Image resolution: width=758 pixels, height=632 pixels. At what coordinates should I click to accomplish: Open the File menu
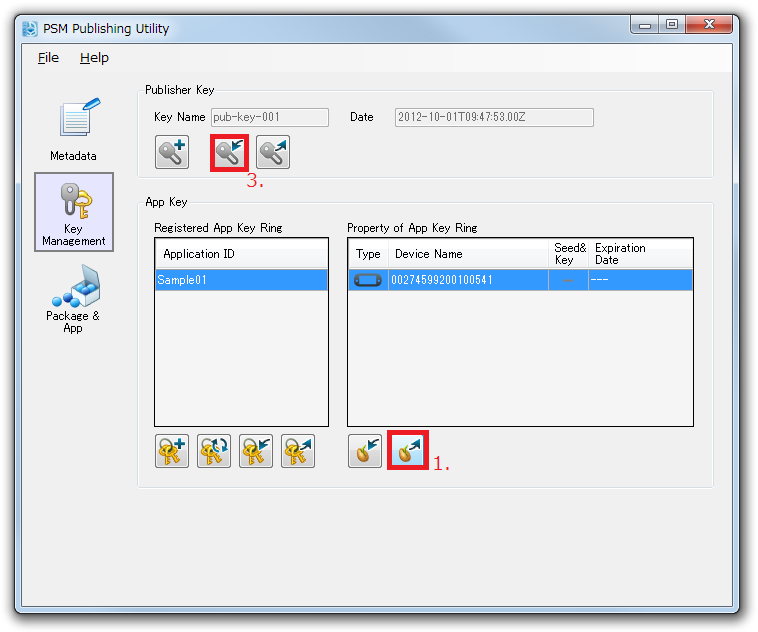point(48,58)
